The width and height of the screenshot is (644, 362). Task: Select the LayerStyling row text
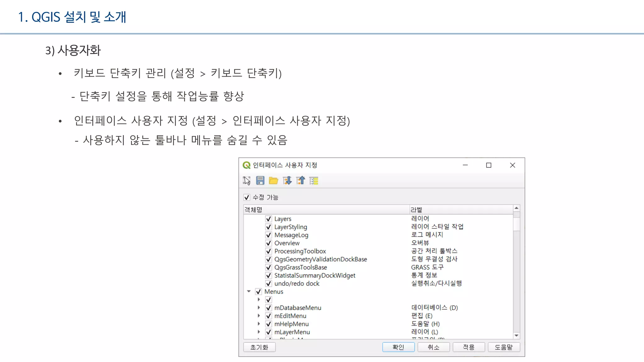(291, 227)
